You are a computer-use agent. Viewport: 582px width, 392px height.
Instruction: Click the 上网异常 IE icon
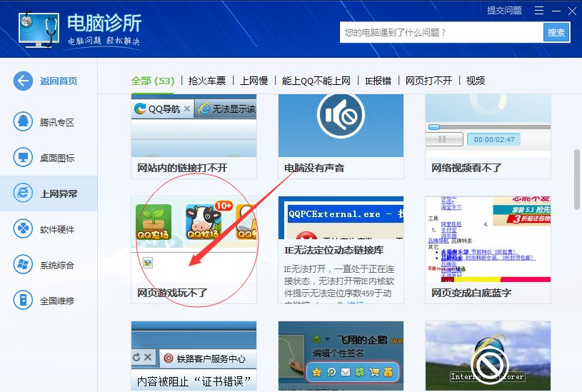click(x=23, y=193)
